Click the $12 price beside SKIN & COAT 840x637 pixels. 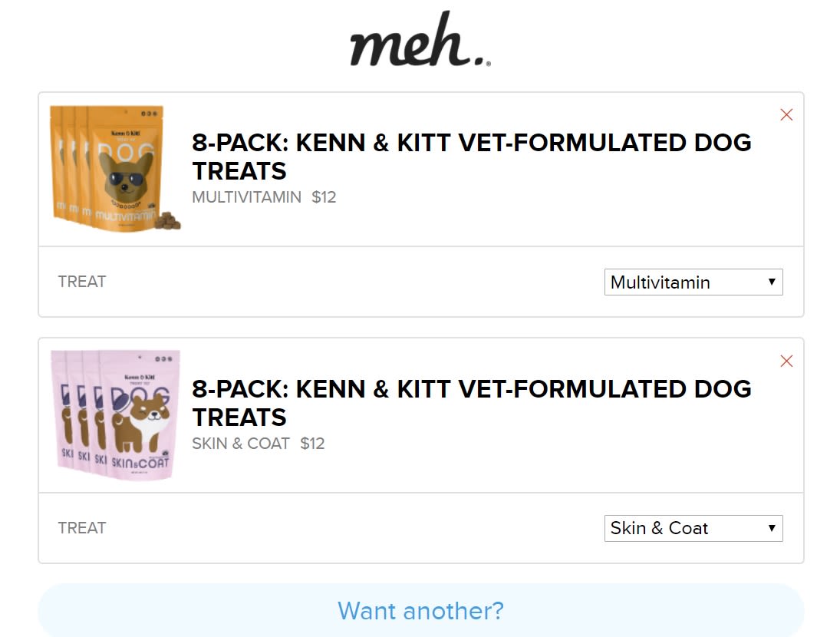[312, 444]
